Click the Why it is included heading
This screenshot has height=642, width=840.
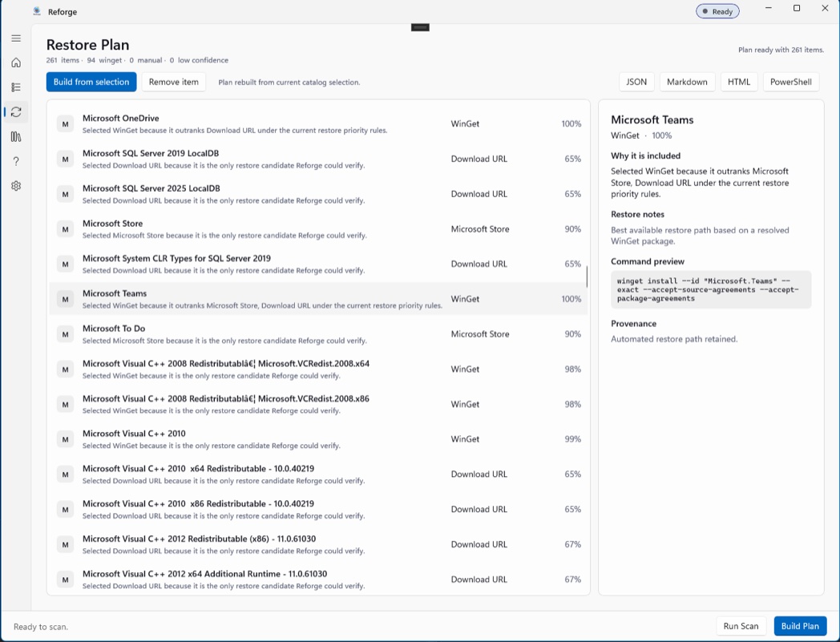pyautogui.click(x=645, y=156)
